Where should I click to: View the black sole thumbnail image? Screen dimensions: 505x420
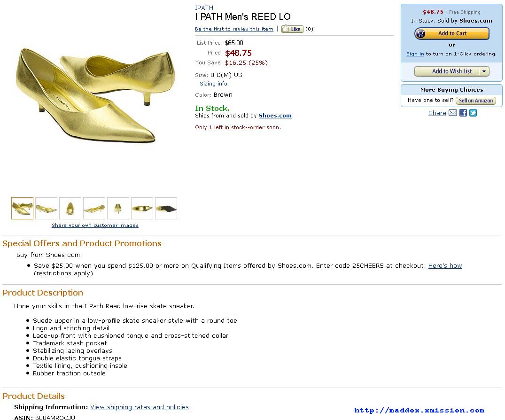(x=166, y=208)
